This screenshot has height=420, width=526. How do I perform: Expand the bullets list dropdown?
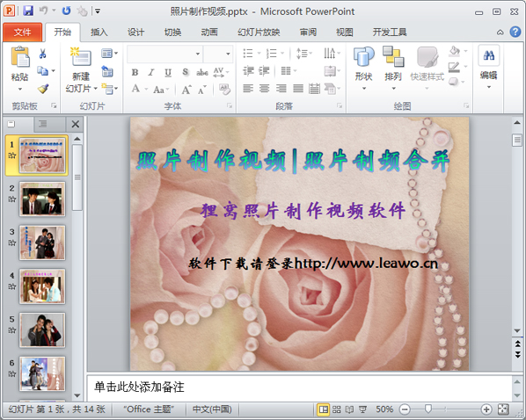tap(259, 53)
